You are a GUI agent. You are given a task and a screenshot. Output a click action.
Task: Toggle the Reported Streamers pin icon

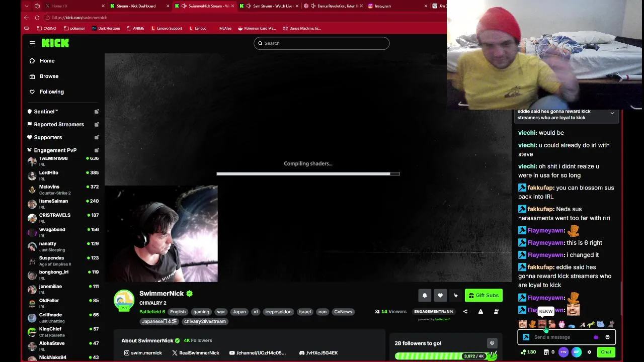coord(97,124)
